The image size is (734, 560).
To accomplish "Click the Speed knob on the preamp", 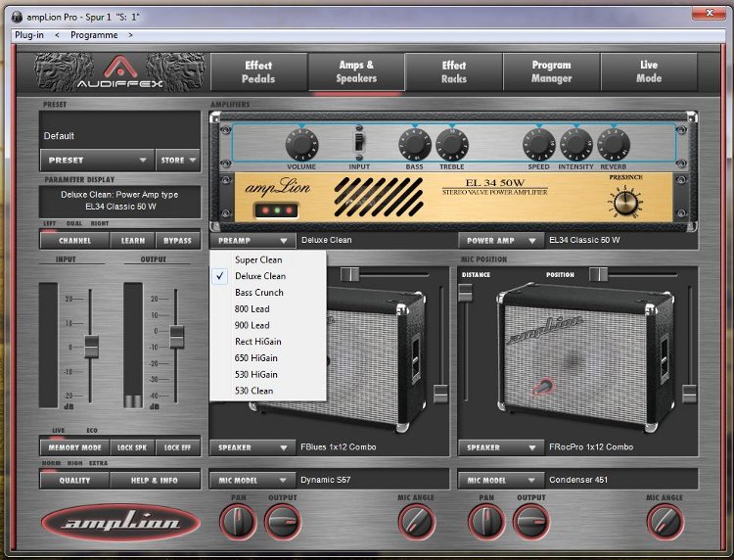I will point(539,145).
